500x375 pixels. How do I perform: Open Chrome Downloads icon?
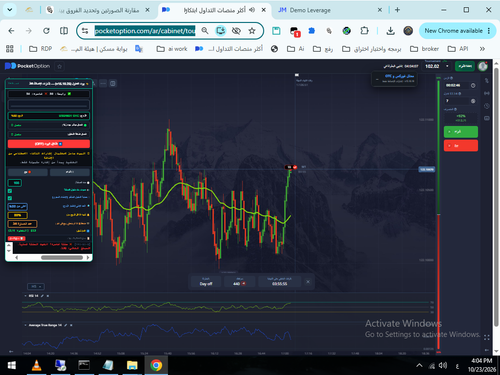390,31
